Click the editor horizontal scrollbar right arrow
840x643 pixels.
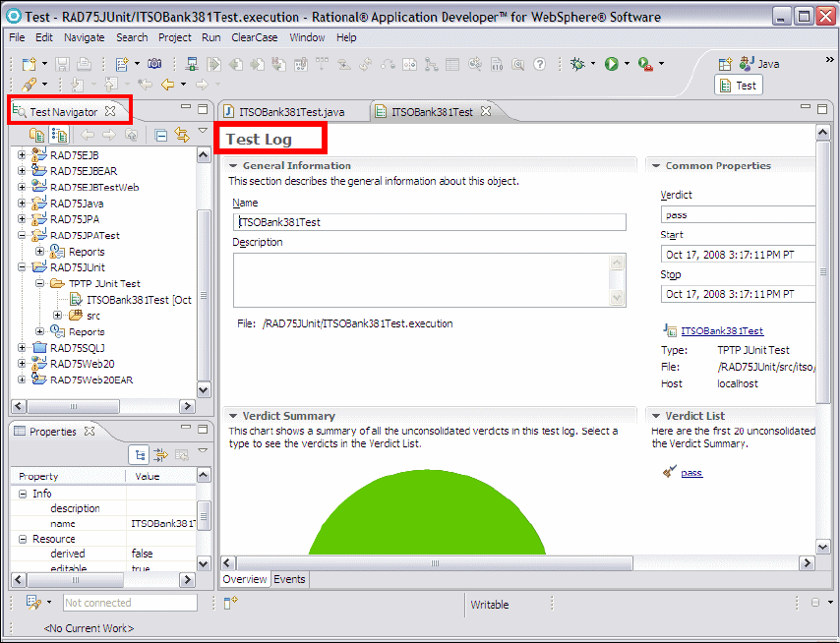tap(807, 562)
